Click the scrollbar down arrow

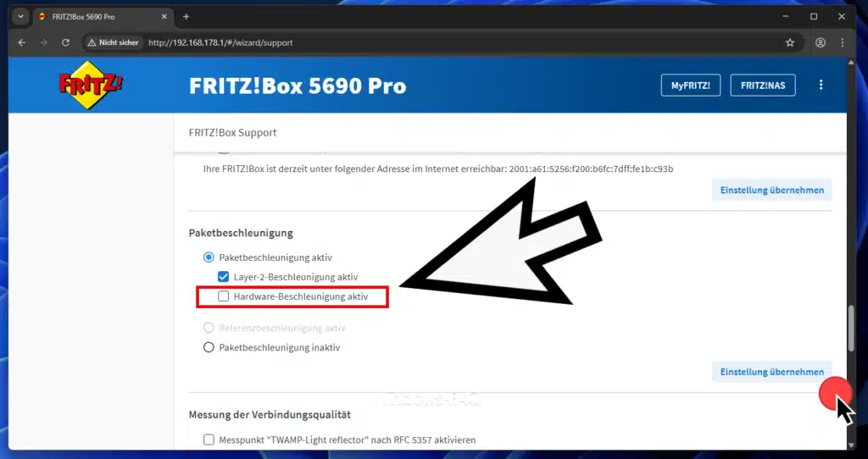tap(852, 445)
